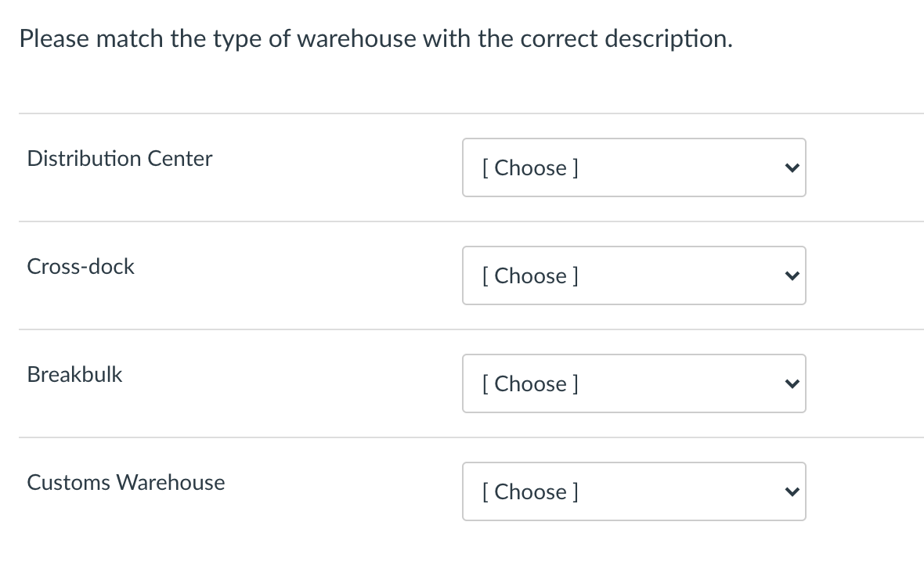Select the Choose placeholder next to Breakbulk
The height and width of the screenshot is (565, 924).
pyautogui.click(x=530, y=383)
